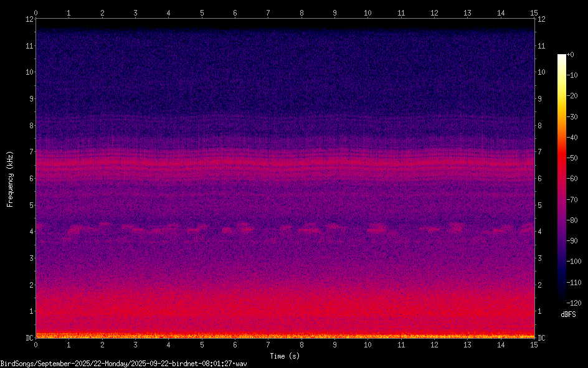Click the '-10' color scale label
588x368 pixels.
(572, 75)
